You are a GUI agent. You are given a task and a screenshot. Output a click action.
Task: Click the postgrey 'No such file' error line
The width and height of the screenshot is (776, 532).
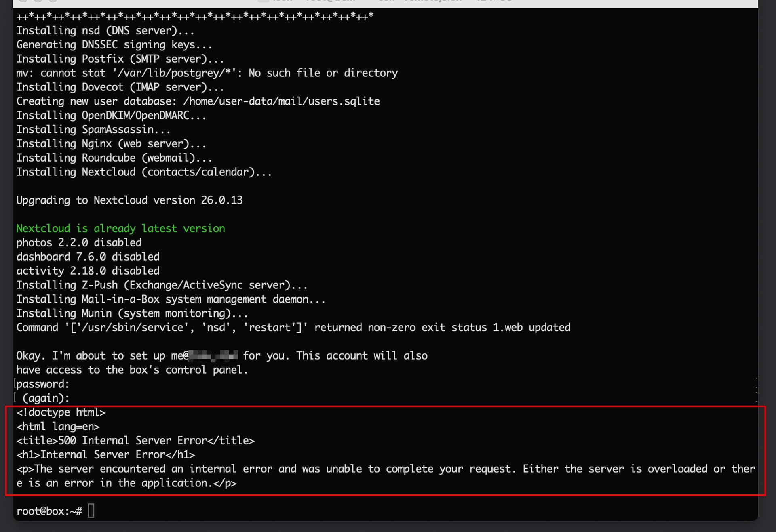pos(207,73)
